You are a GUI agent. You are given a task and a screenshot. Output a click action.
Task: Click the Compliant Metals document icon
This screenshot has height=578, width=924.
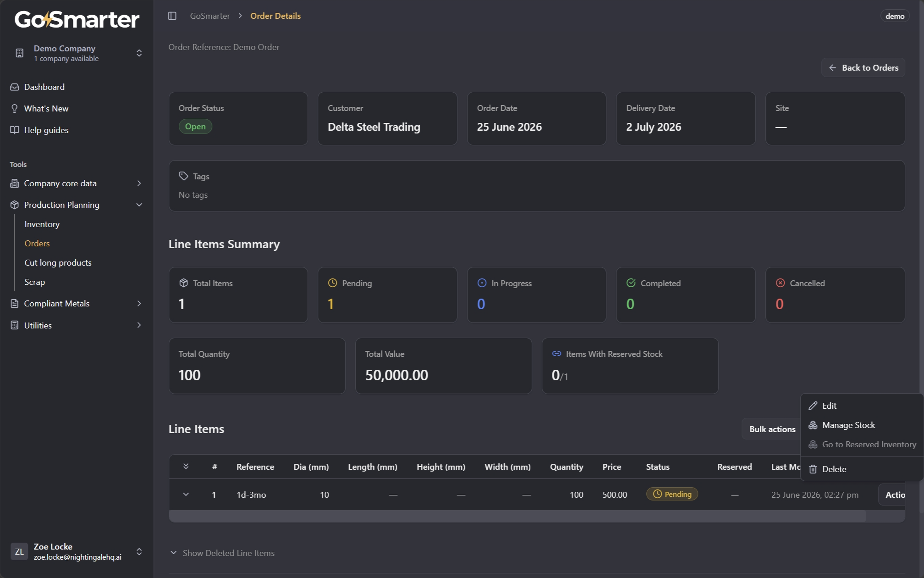(x=15, y=304)
